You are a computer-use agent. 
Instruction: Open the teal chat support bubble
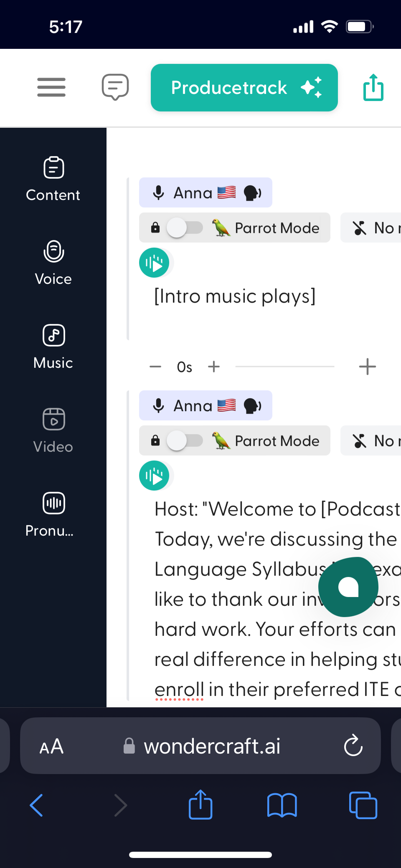coord(348,587)
